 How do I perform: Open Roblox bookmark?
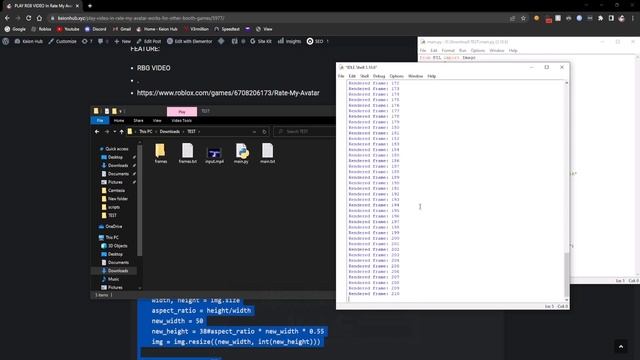pos(41,29)
